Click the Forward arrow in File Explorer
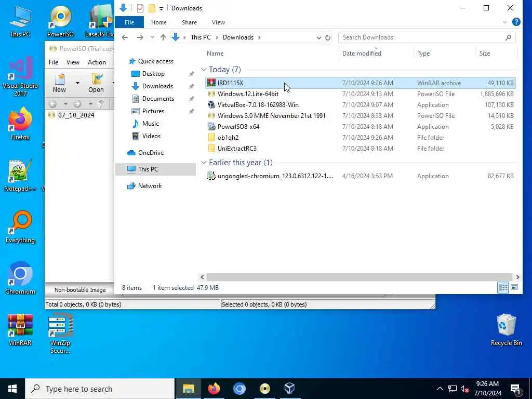Screen dimensions: 532x399 pyautogui.click(x=140, y=37)
